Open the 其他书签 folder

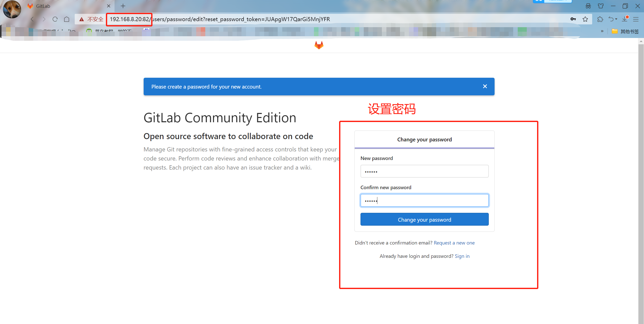[x=625, y=31]
